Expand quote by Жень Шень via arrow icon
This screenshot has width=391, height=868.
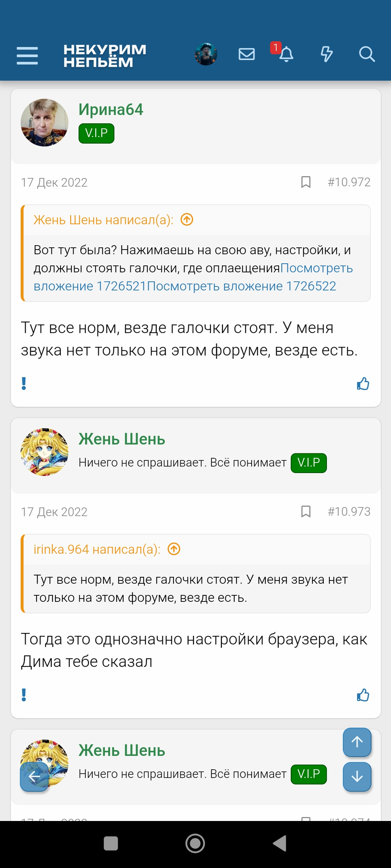(187, 219)
